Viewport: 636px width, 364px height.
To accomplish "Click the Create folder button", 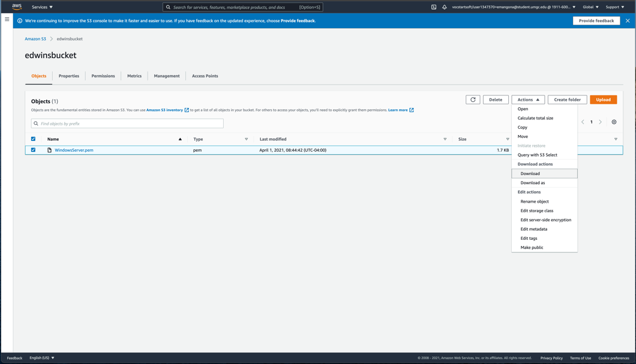I will (x=568, y=100).
